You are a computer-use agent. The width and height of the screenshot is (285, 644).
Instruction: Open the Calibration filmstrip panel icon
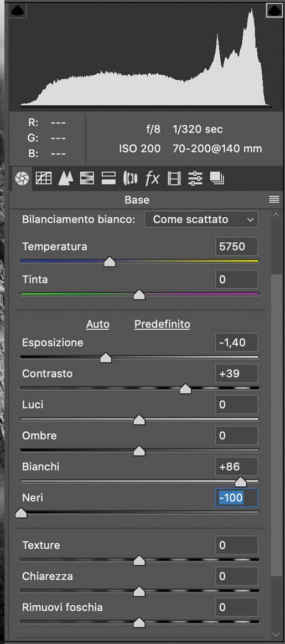(x=174, y=178)
